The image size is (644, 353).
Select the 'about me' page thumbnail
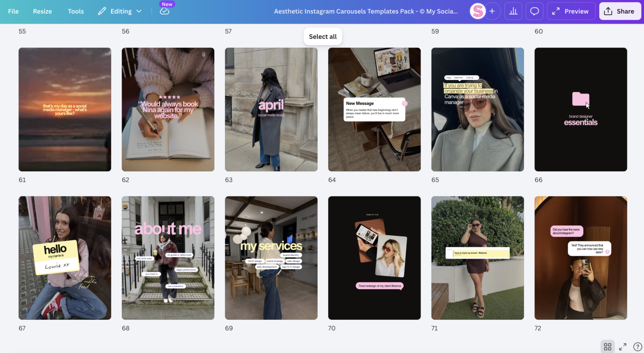click(168, 257)
